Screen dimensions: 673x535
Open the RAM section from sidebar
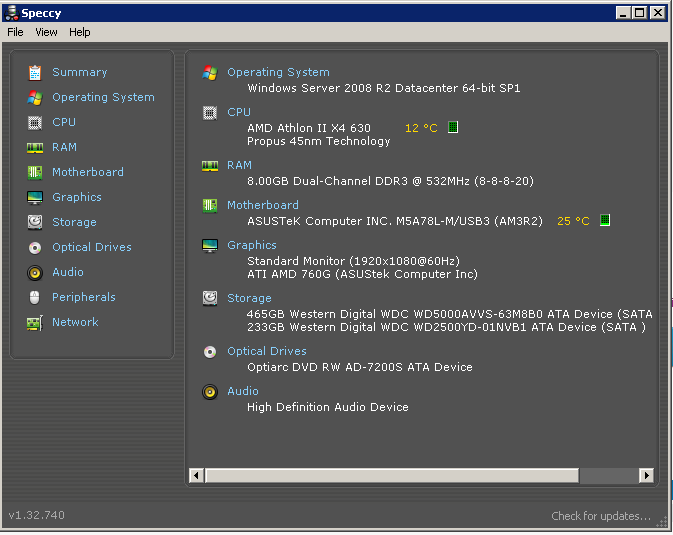(64, 147)
